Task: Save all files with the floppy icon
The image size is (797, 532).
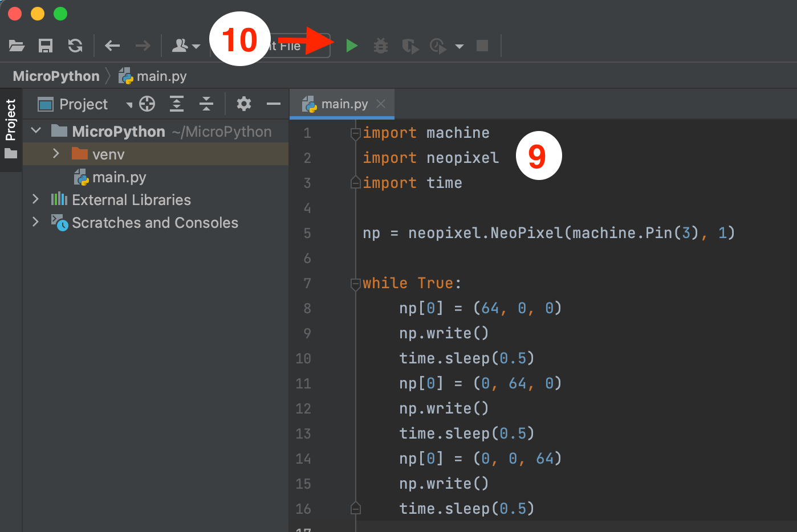Action: 46,46
